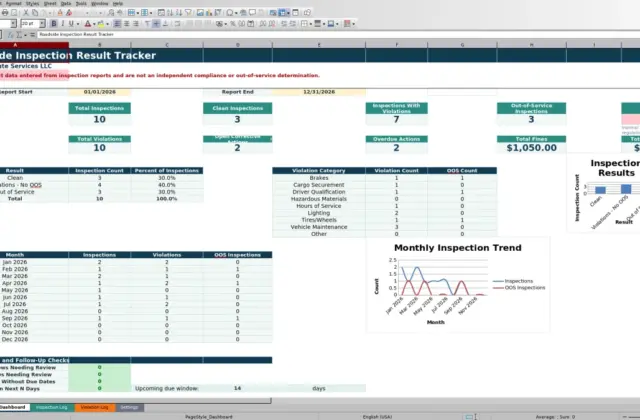Image resolution: width=640 pixels, height=420 pixels.
Task: Open the Sheet menu
Action: coord(50,4)
